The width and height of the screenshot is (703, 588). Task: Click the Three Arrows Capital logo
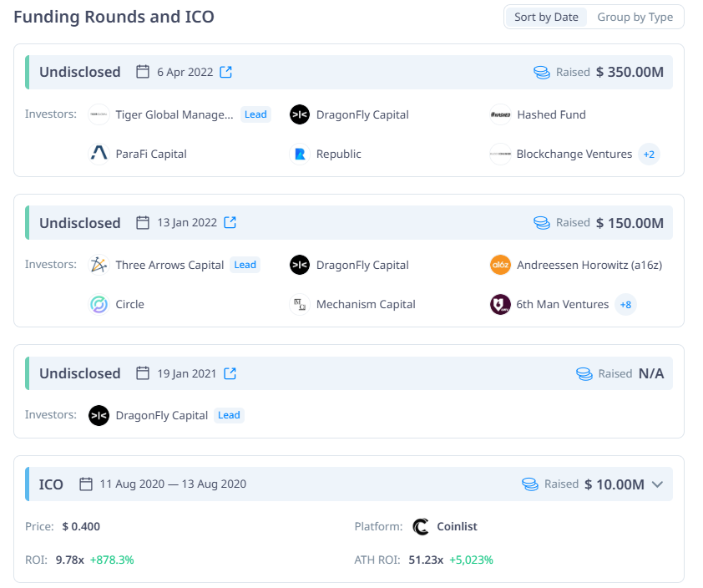(99, 265)
